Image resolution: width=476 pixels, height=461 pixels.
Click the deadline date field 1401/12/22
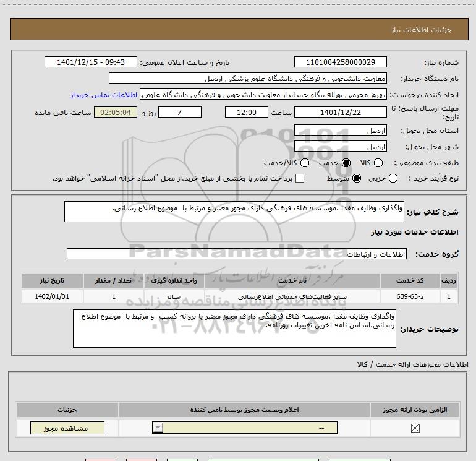[x=340, y=112]
